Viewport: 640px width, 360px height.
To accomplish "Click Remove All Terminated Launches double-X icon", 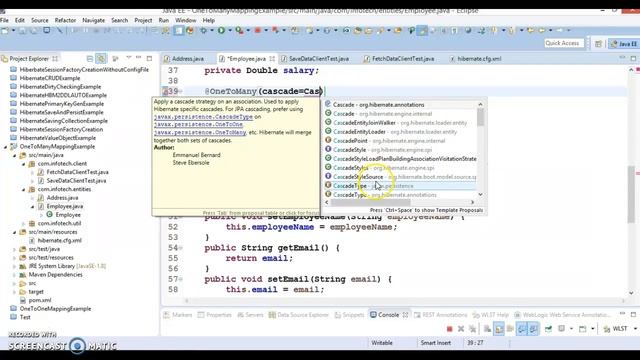I will pyautogui.click(x=472, y=329).
